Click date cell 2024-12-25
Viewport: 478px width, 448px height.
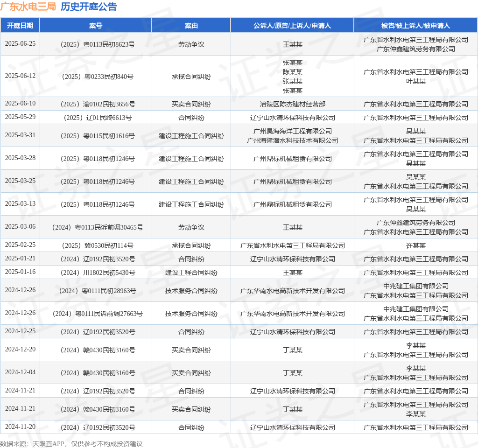coord(20,331)
